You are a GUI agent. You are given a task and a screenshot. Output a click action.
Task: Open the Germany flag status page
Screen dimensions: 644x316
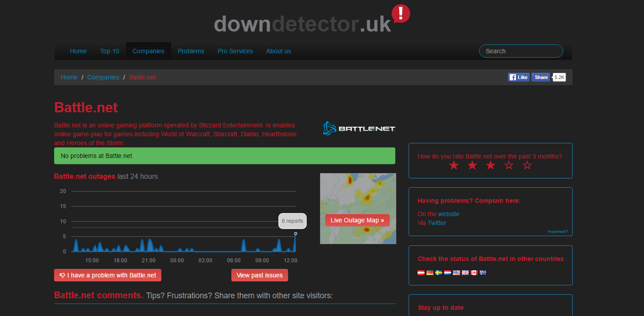tap(430, 273)
